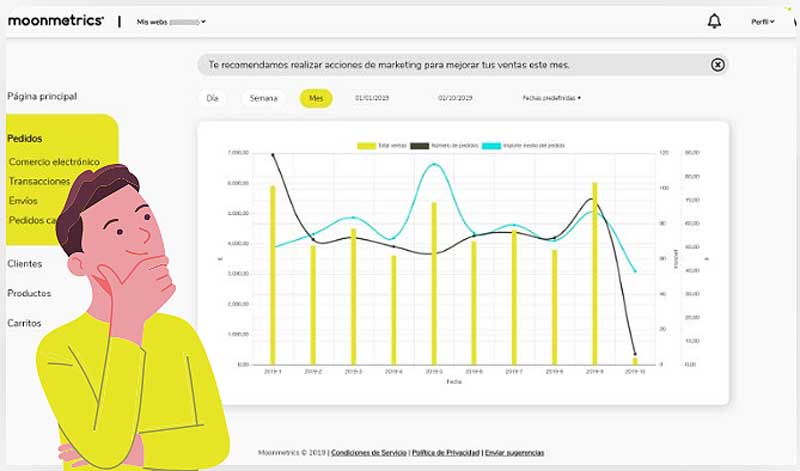The width and height of the screenshot is (800, 471).
Task: Select the Mes view
Action: coord(316,98)
